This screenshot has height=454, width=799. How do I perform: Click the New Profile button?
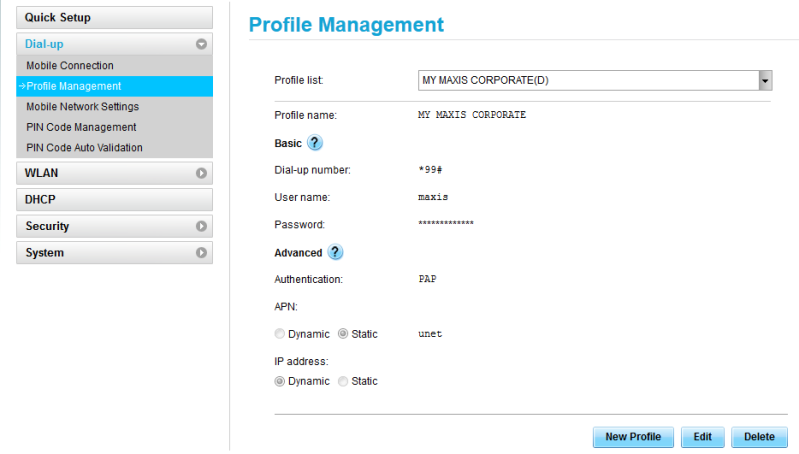633,437
